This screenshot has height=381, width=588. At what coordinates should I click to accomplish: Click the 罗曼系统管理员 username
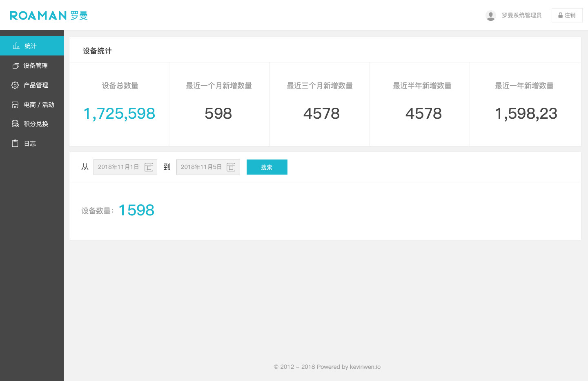click(x=521, y=16)
